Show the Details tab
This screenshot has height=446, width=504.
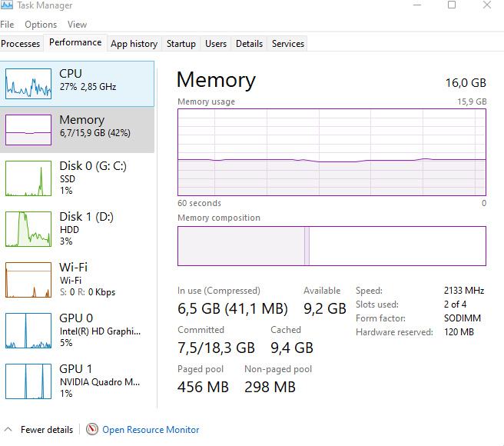(x=249, y=44)
